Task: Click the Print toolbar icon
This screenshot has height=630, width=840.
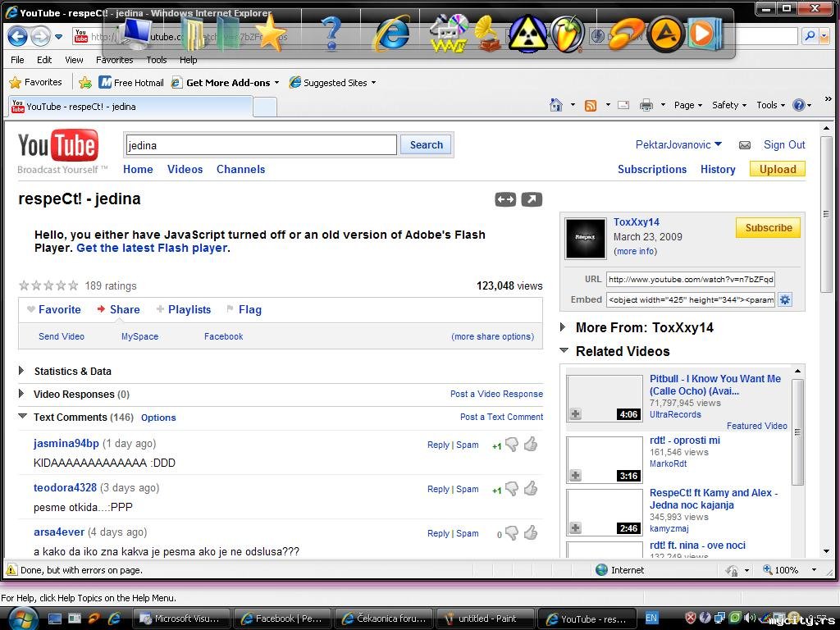Action: click(646, 106)
